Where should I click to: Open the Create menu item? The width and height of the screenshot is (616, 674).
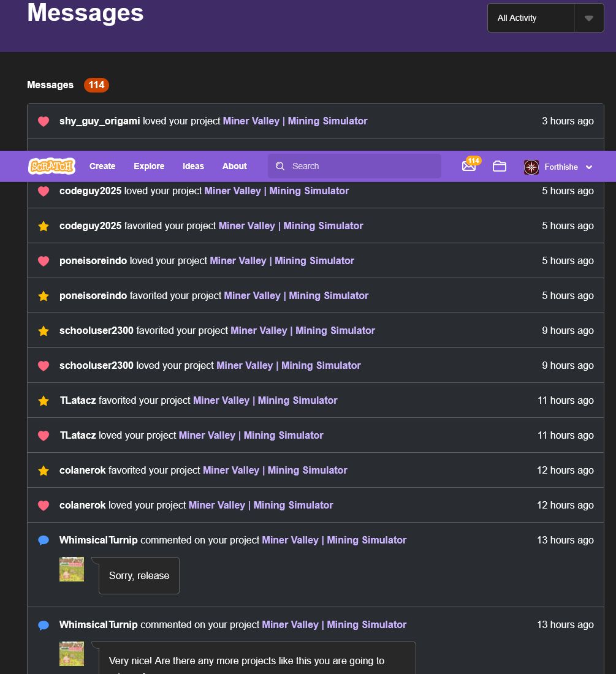(102, 166)
